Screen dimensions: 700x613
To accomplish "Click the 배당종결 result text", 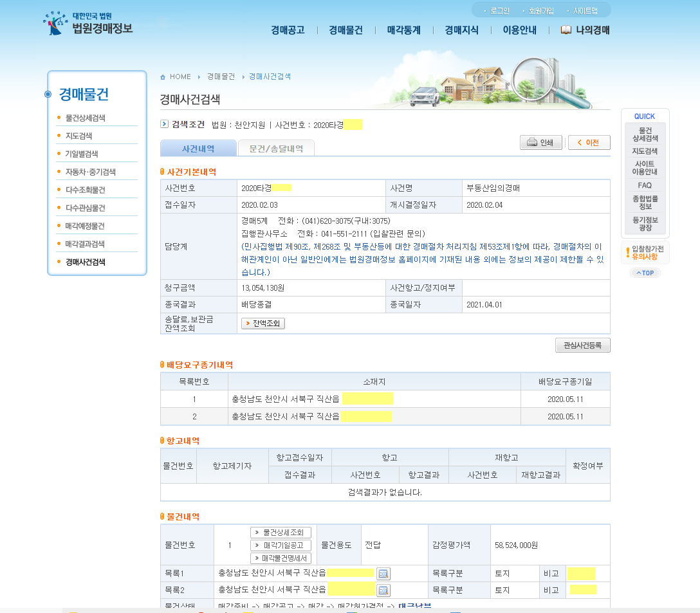I will click(257, 304).
